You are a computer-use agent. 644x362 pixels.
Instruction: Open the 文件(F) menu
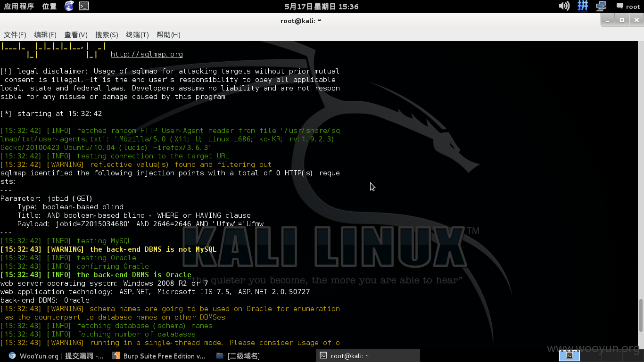pos(15,35)
